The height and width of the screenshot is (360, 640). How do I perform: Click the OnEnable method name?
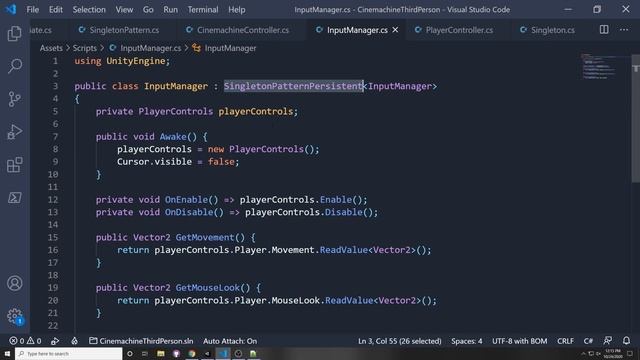(186, 200)
